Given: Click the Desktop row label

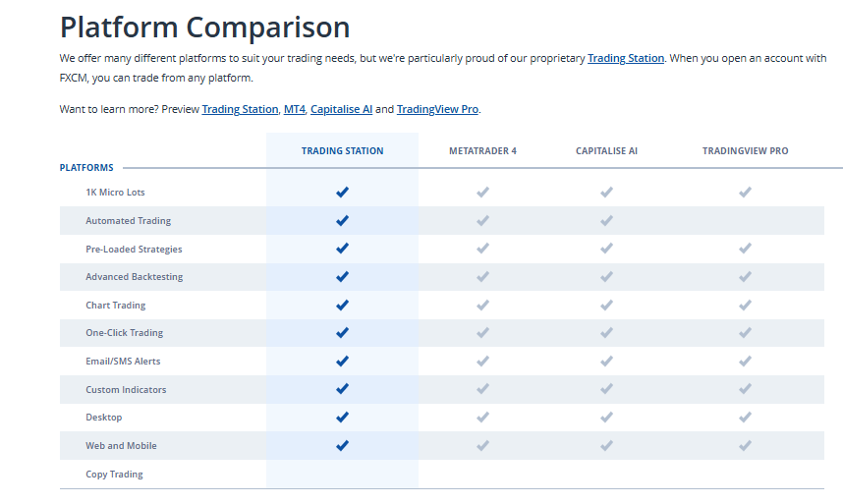Looking at the screenshot, I should tap(104, 417).
